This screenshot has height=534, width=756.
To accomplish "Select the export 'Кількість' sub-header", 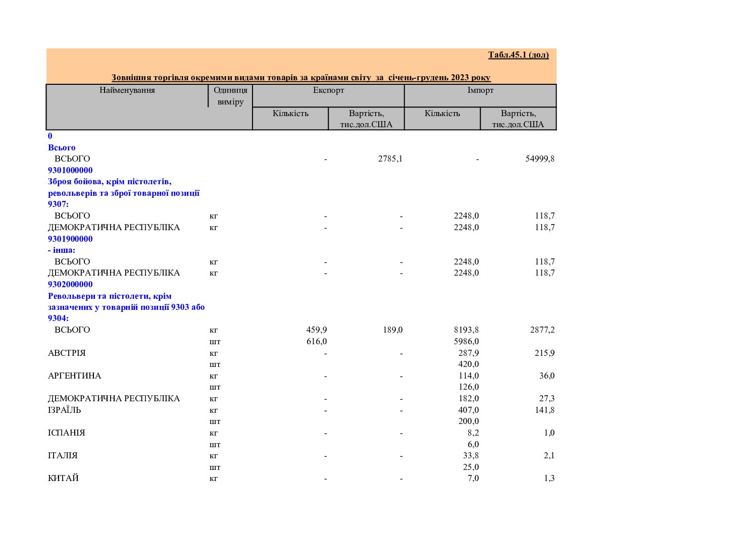I will click(x=290, y=113).
